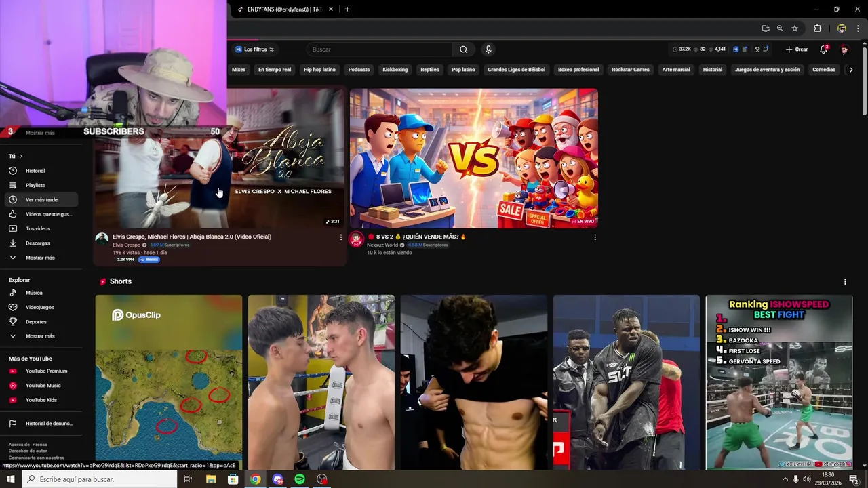Click the Crear button

click(x=797, y=49)
